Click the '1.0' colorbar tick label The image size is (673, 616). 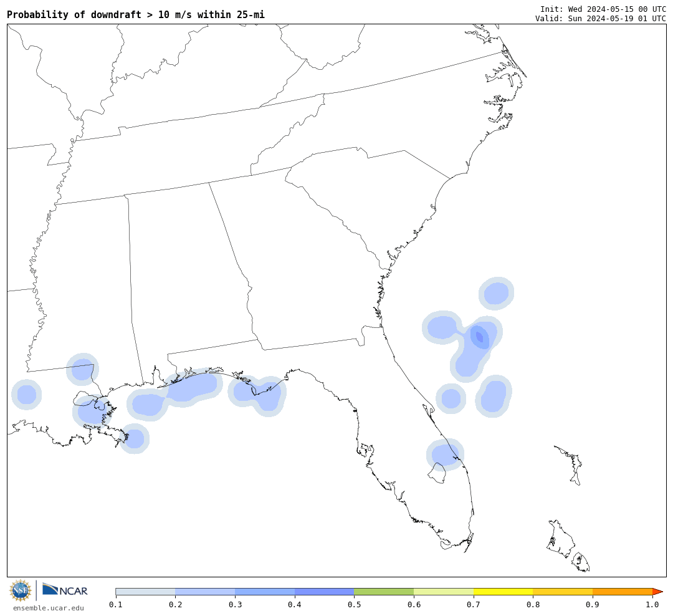[x=652, y=605]
